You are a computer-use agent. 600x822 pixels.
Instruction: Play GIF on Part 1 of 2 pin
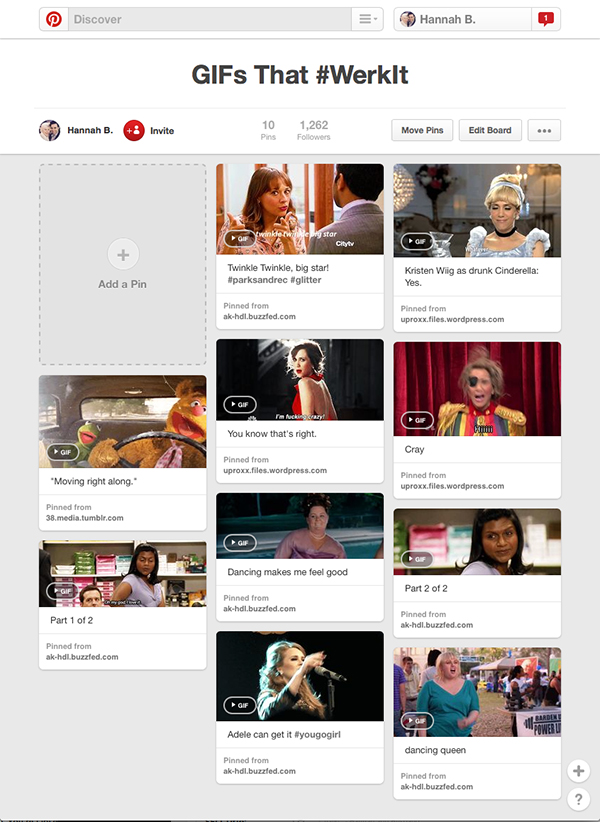62,591
